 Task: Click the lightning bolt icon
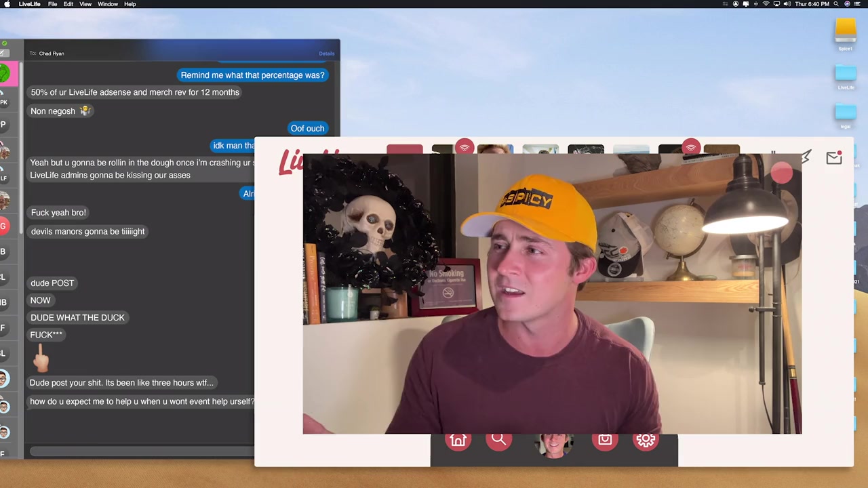[805, 158]
